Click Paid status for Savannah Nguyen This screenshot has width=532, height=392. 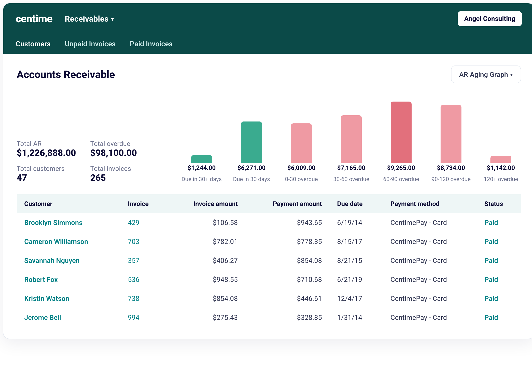(491, 261)
